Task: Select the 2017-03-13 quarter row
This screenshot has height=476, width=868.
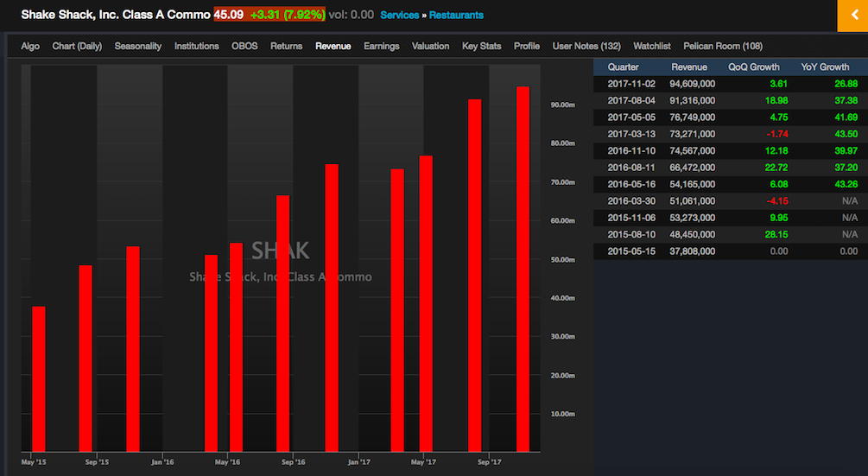Action: 731,134
